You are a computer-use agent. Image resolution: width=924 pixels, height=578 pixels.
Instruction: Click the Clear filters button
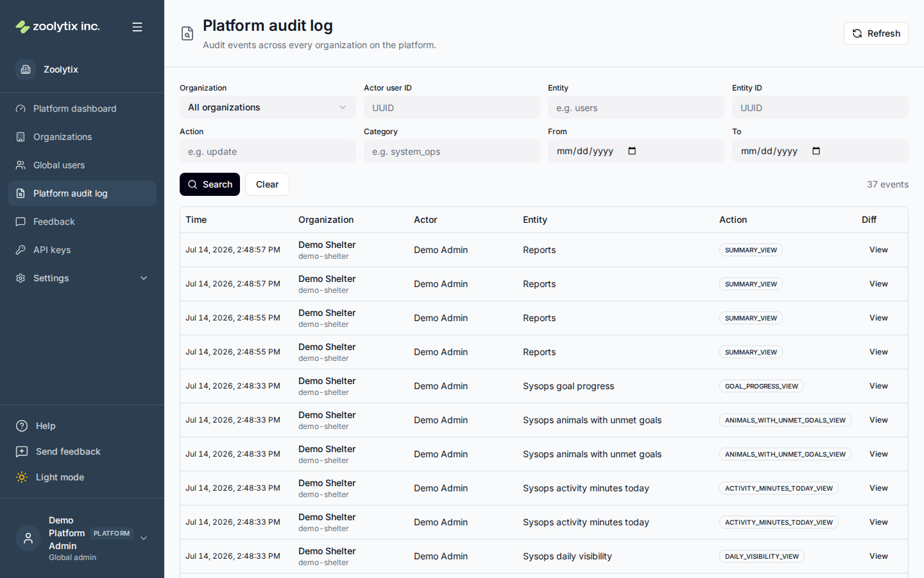tap(267, 184)
